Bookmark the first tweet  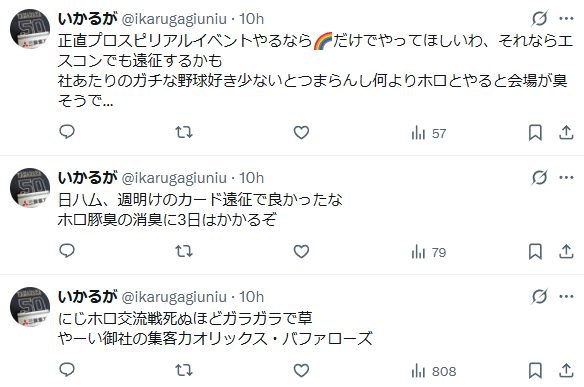535,133
